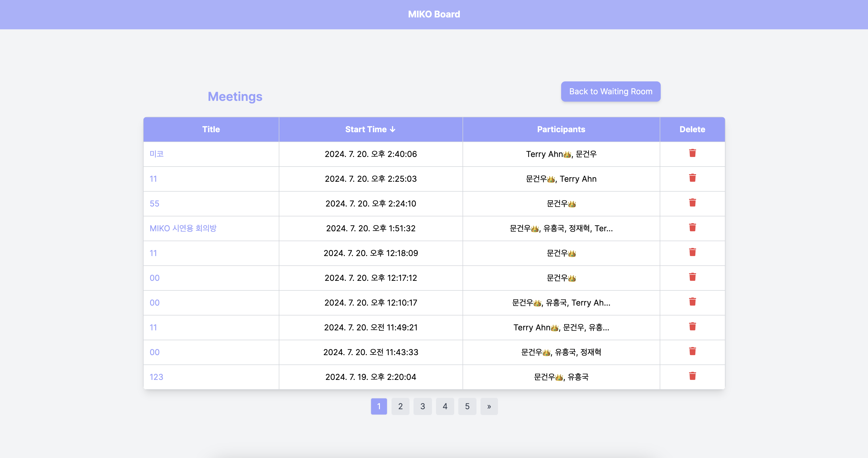868x458 pixels.
Task: Remove meeting started at 오후 12:18:09
Action: [x=692, y=253]
